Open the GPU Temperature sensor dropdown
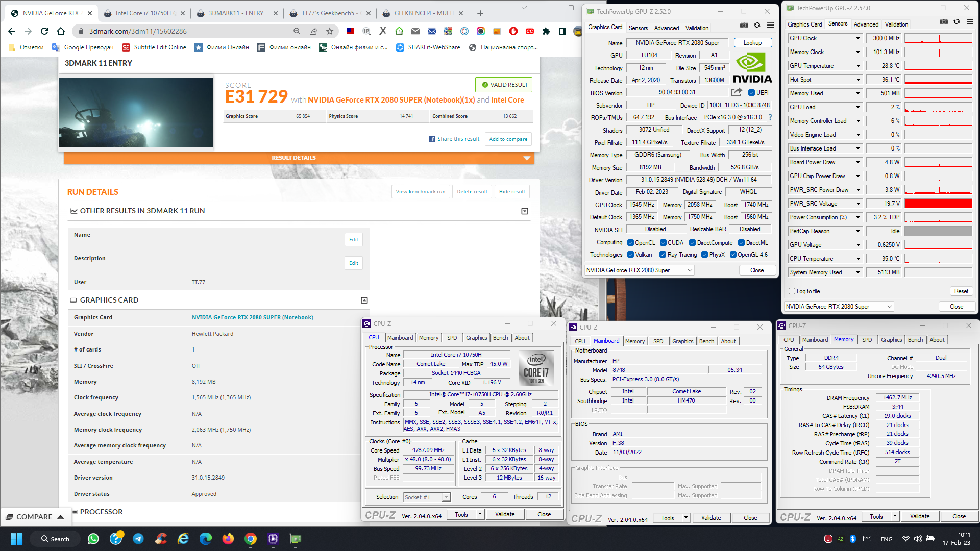 (858, 66)
